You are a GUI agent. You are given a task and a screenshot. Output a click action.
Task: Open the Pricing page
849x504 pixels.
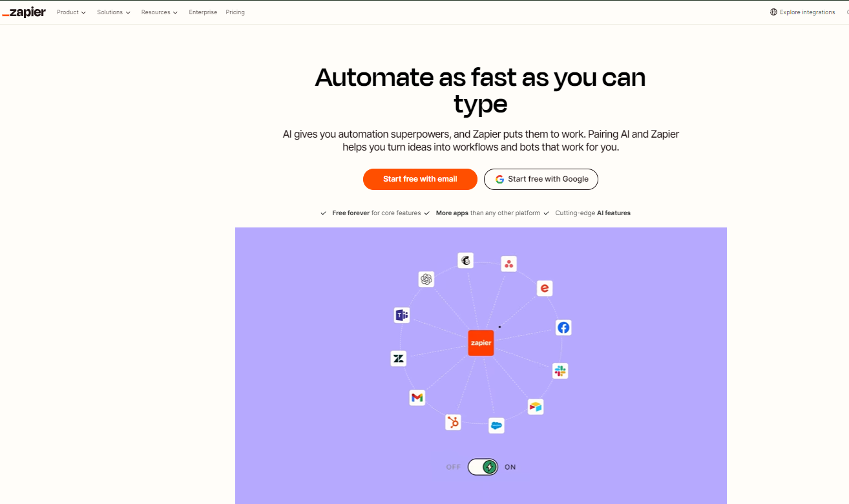tap(235, 12)
